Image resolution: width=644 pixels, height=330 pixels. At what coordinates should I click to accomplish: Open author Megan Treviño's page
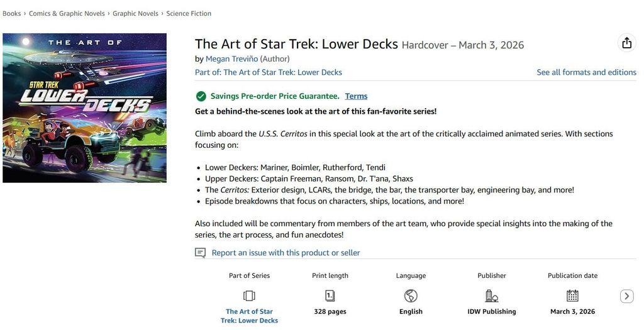pos(231,58)
